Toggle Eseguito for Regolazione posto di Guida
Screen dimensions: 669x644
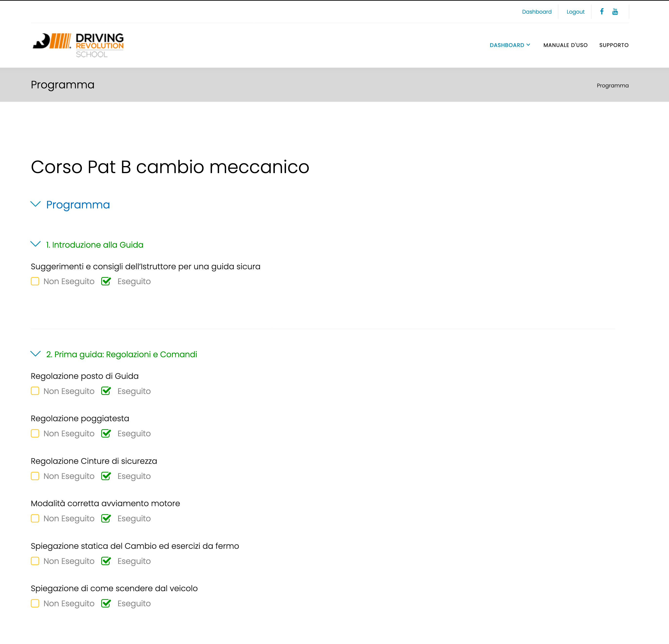coord(106,391)
